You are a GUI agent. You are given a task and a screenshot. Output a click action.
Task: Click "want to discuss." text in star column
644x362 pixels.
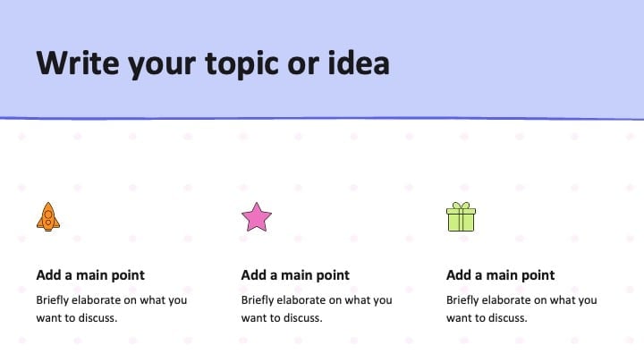(282, 318)
